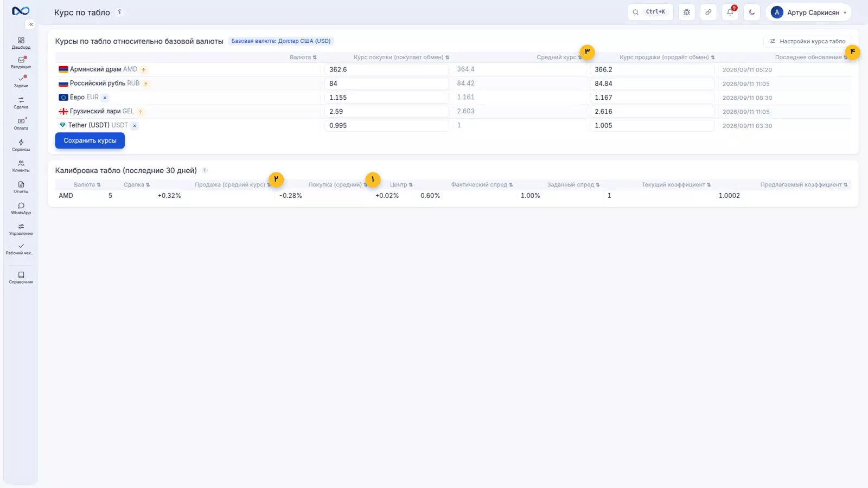The height and width of the screenshot is (488, 868).
Task: Toggle the × badge beside Евро EUR
Action: 105,98
